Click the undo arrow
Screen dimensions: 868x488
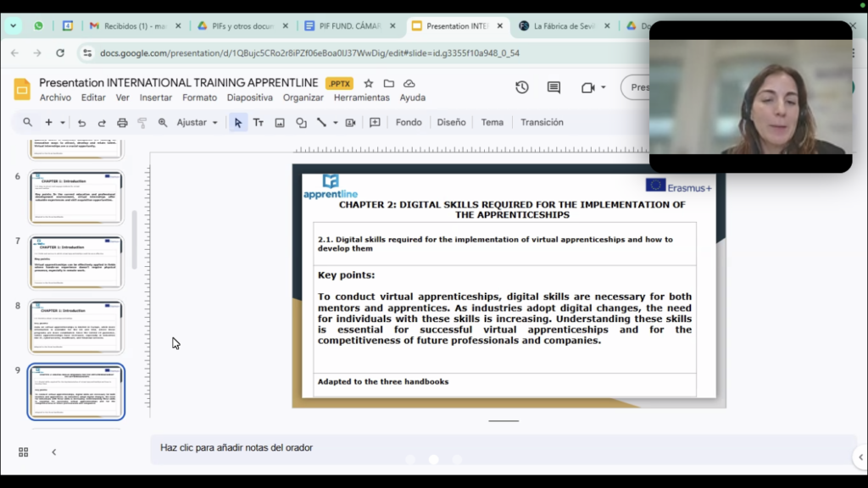[x=81, y=123]
